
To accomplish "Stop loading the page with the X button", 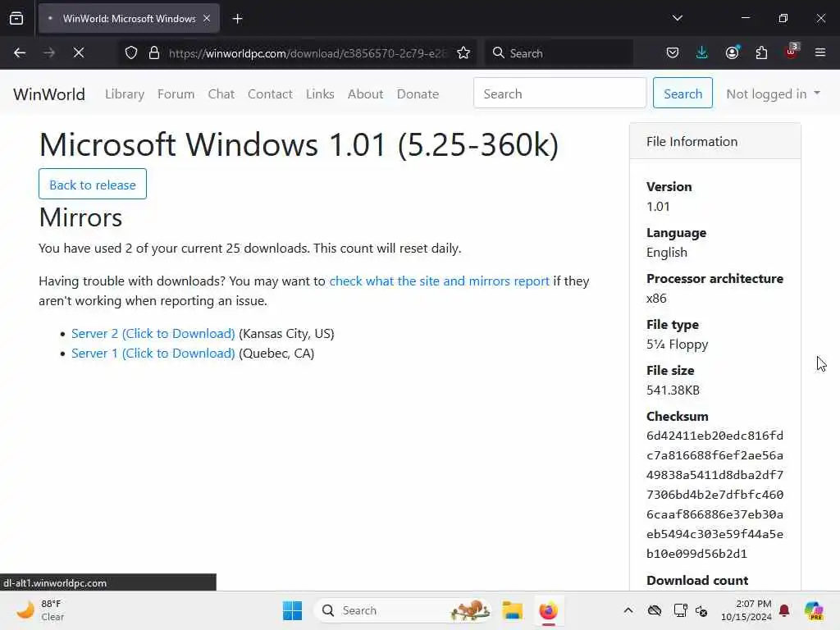I will (79, 52).
